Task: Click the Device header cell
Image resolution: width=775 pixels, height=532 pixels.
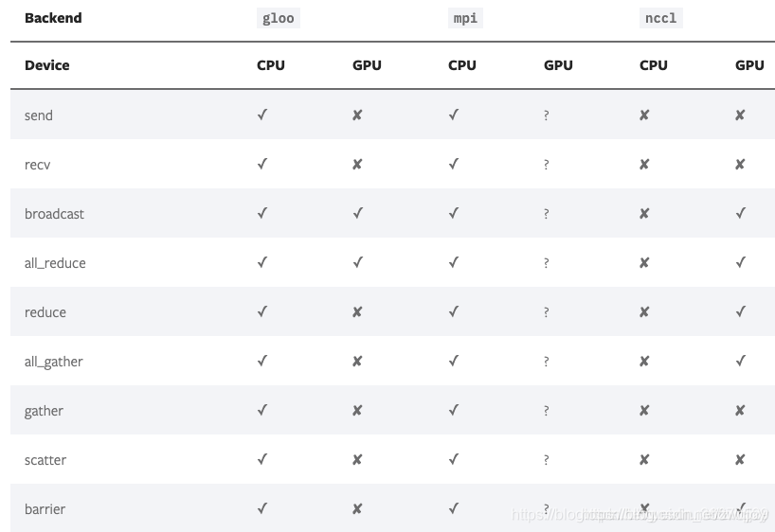Action: pyautogui.click(x=47, y=65)
